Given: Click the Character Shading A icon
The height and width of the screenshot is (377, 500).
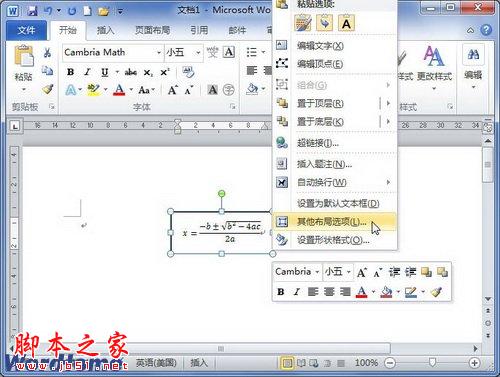Looking at the screenshot, I should (212, 90).
